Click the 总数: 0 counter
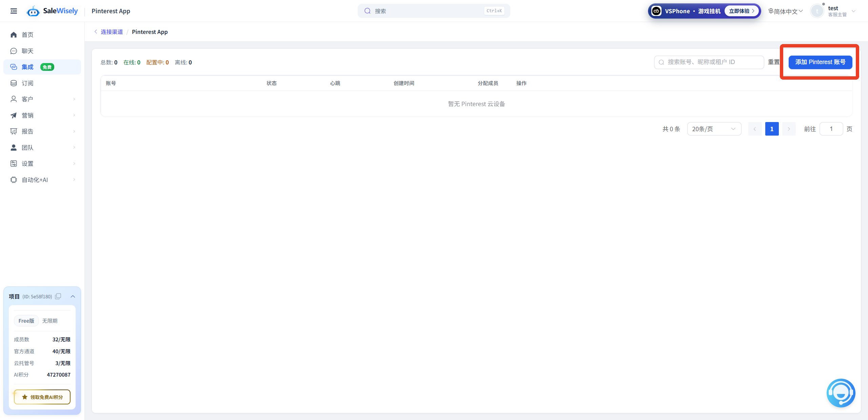The height and width of the screenshot is (420, 868). [109, 62]
